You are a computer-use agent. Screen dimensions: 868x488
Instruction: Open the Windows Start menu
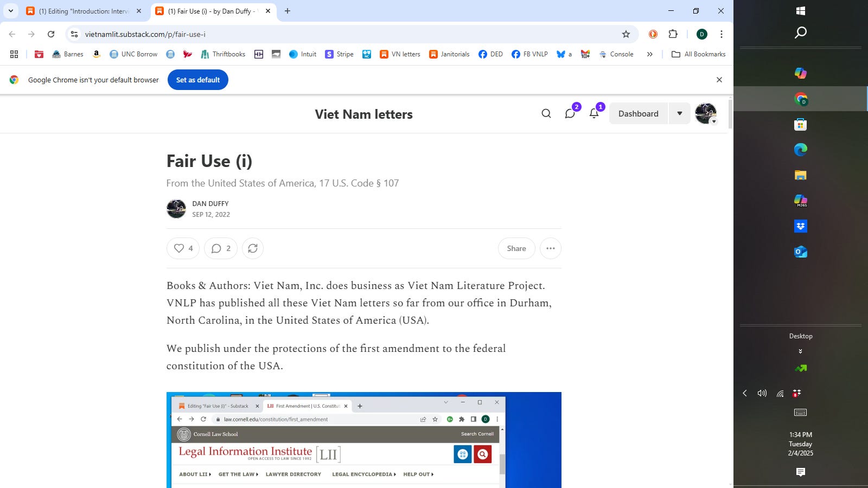point(801,11)
